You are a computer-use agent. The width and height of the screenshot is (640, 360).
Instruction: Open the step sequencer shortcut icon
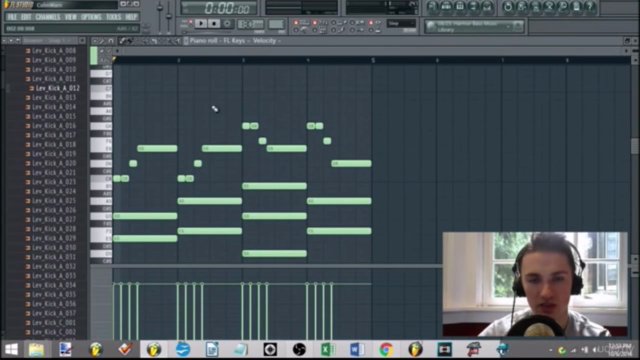tap(447, 7)
